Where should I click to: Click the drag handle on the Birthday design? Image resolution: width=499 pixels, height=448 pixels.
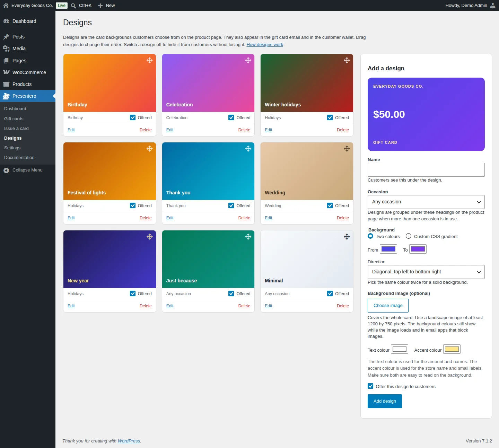150,60
